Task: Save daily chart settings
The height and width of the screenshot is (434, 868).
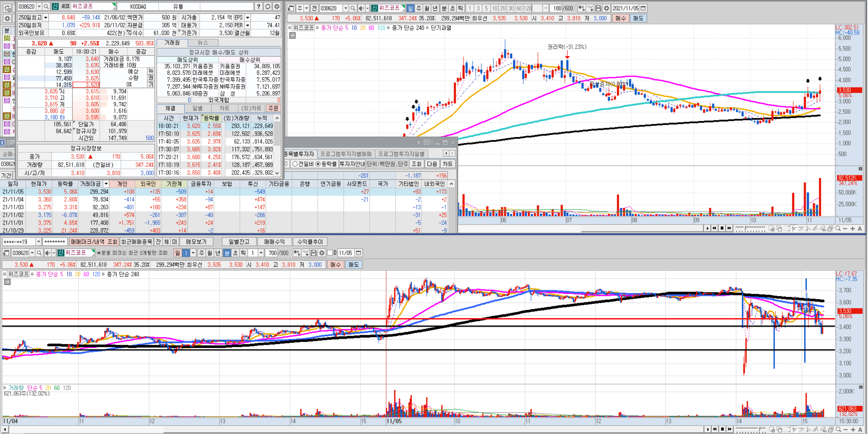Action: click(x=598, y=8)
